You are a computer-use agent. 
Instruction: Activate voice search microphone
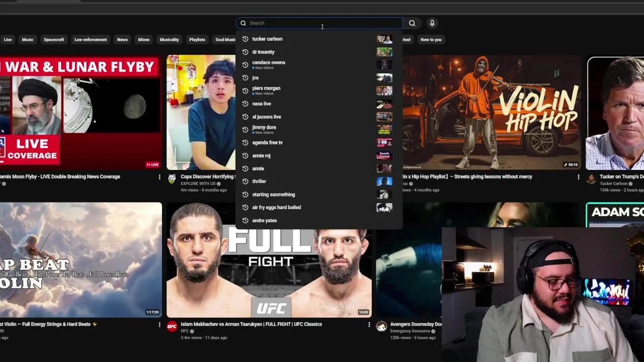point(432,23)
